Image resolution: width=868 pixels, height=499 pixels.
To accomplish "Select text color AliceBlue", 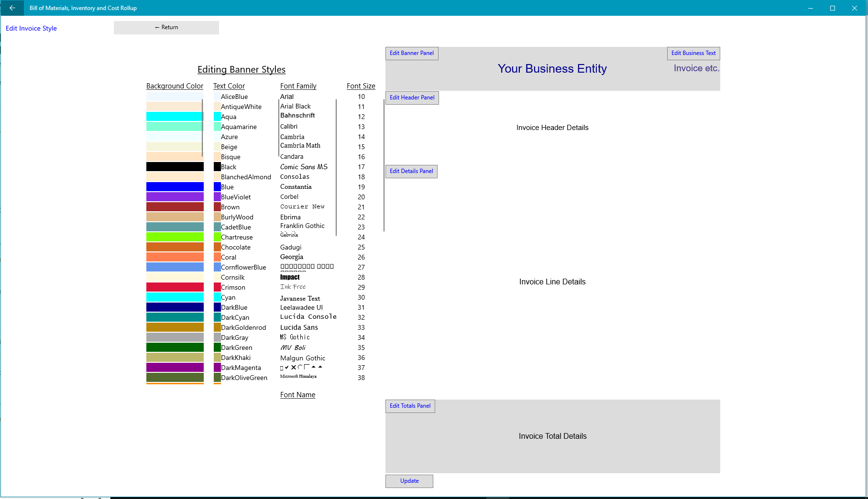I will [x=234, y=97].
